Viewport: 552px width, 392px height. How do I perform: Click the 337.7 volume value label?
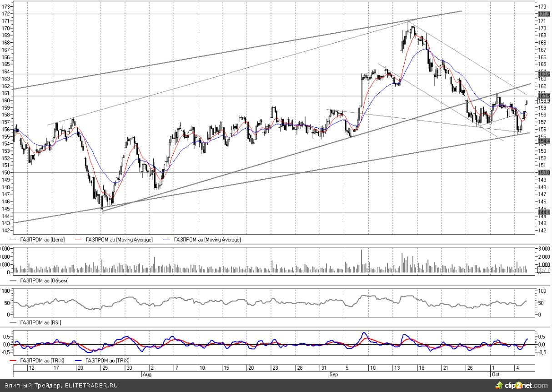(544, 270)
